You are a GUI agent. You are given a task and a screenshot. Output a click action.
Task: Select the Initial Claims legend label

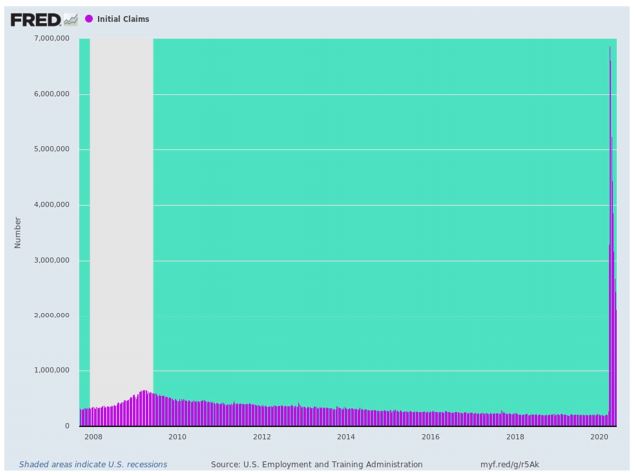coord(123,19)
